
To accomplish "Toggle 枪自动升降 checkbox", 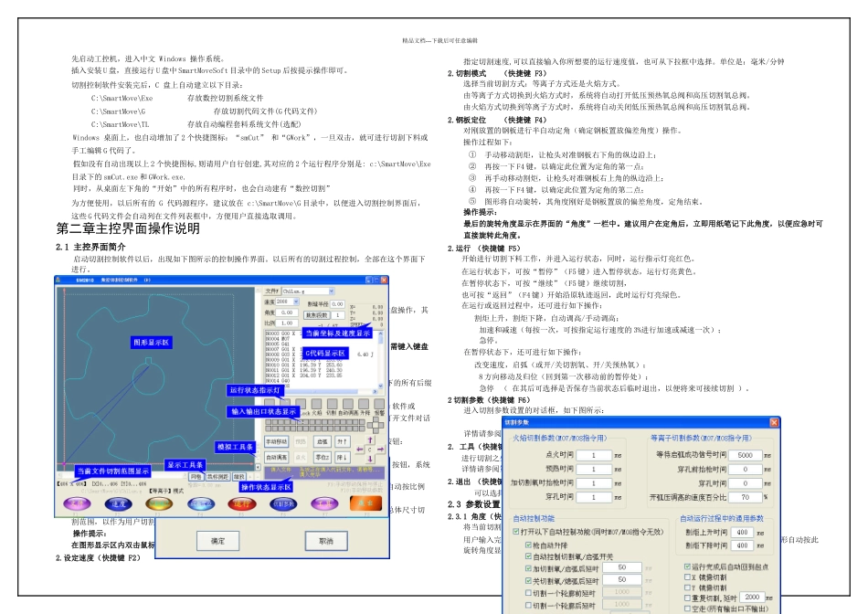I will click(x=529, y=545).
